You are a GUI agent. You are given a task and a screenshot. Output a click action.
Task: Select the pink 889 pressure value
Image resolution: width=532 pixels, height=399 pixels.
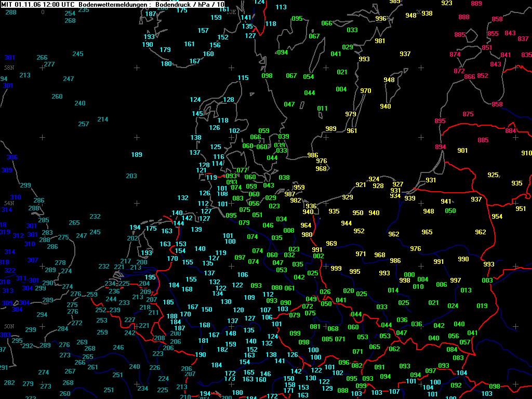coord(476,4)
